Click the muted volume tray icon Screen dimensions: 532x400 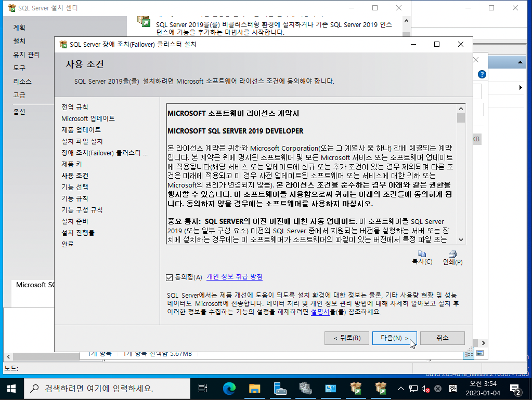tap(425, 389)
